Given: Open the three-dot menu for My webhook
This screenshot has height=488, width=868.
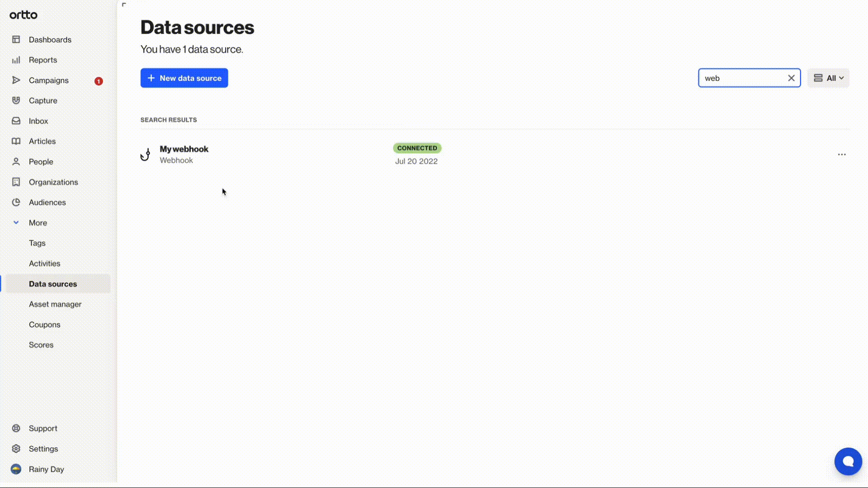Looking at the screenshot, I should (842, 154).
